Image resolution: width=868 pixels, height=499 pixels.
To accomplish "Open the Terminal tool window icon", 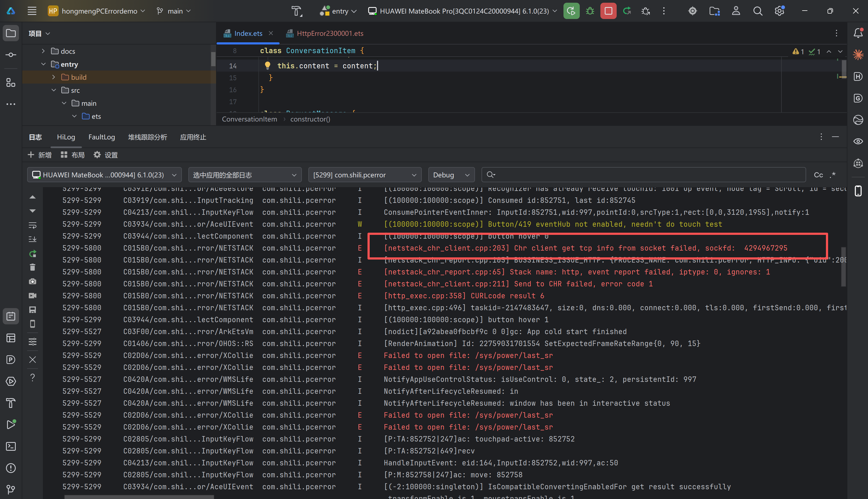I will [11, 447].
